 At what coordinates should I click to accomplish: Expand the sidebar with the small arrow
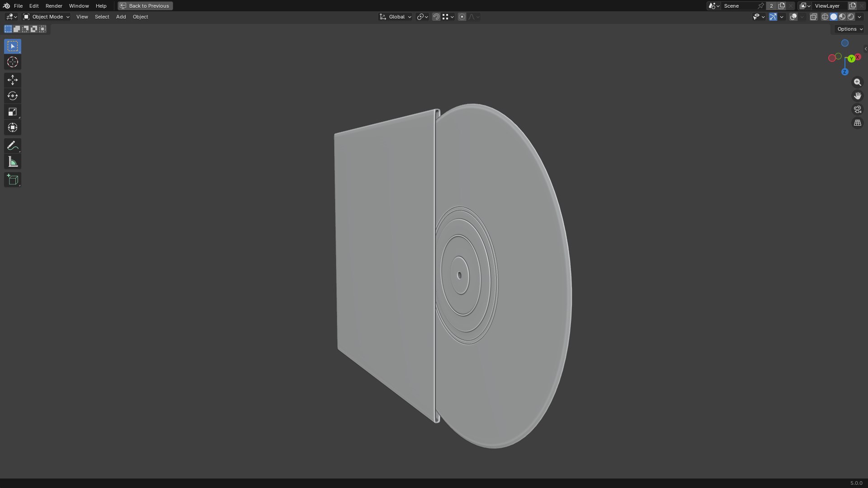(x=865, y=49)
